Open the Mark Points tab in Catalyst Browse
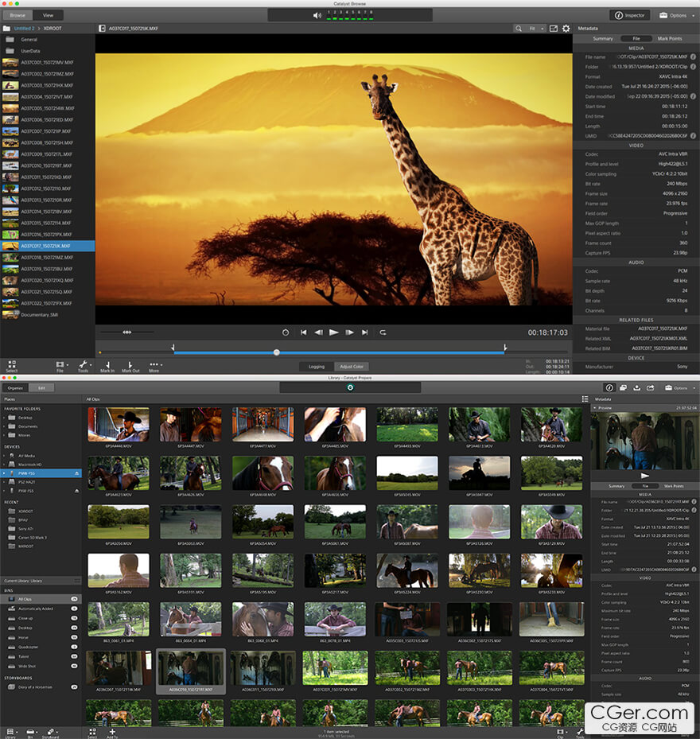 coord(669,39)
